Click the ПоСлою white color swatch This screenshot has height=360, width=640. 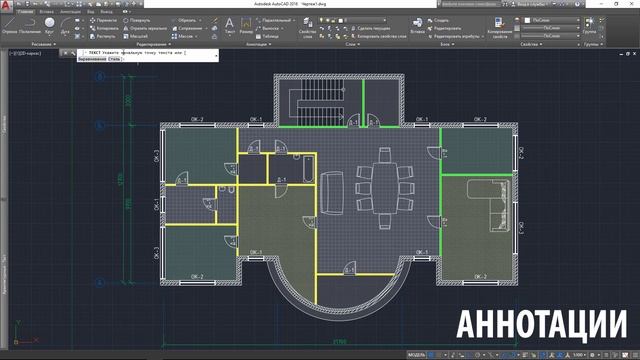(x=527, y=20)
